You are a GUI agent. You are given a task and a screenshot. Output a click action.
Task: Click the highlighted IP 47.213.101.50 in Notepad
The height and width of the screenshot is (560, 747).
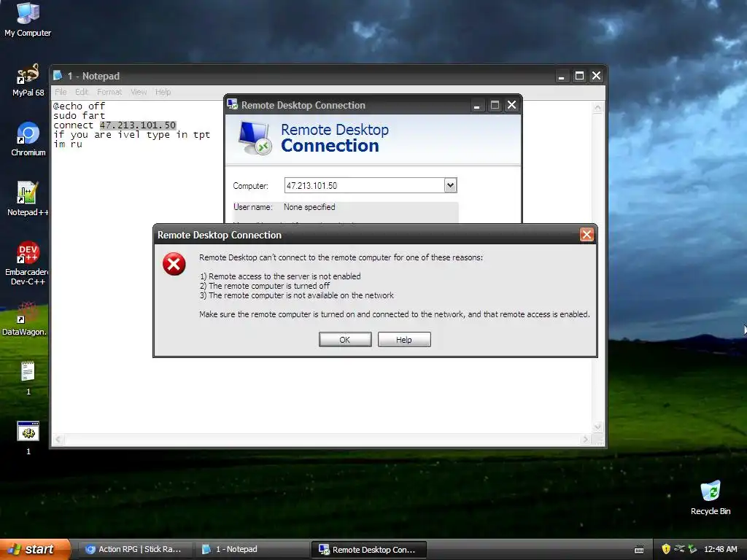click(138, 125)
